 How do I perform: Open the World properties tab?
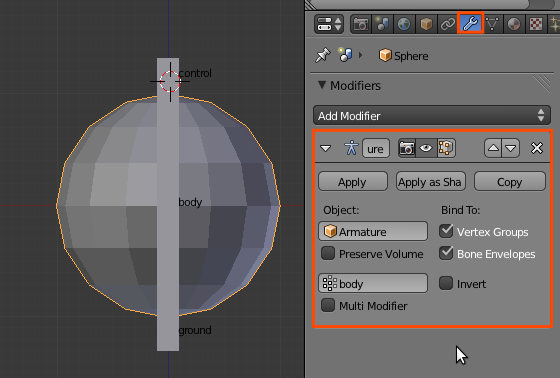click(404, 24)
